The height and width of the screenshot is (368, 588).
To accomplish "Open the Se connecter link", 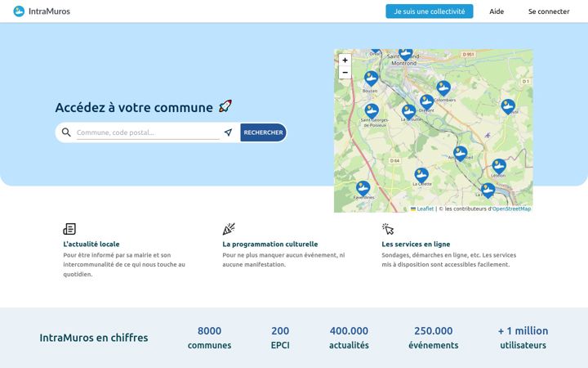I will [549, 11].
